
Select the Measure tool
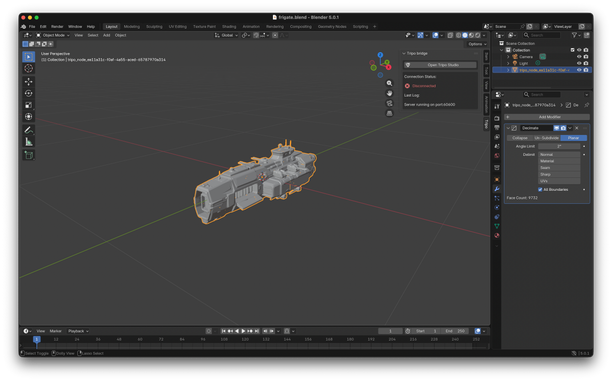coord(28,142)
